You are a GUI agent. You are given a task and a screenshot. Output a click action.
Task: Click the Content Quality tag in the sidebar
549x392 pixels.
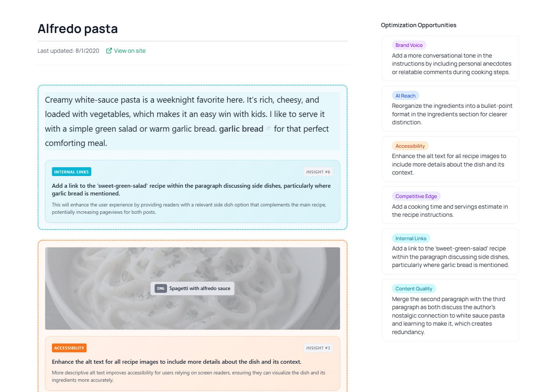[414, 289]
